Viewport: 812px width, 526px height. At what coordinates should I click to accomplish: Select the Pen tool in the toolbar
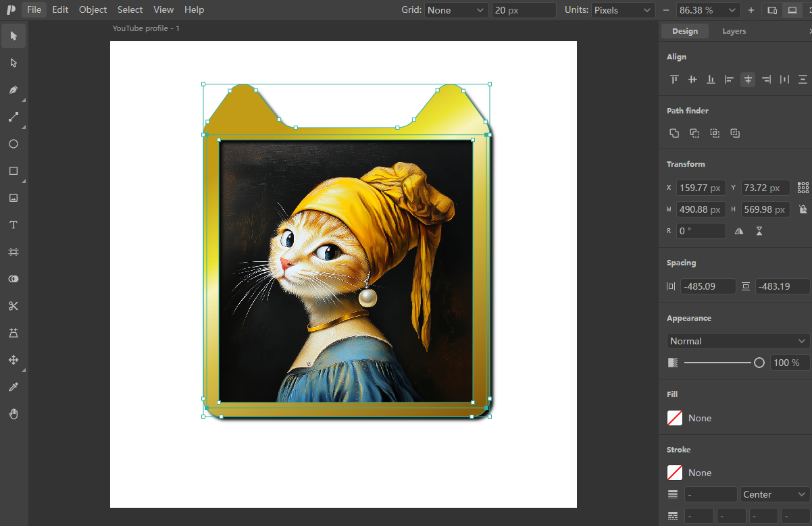pos(14,90)
